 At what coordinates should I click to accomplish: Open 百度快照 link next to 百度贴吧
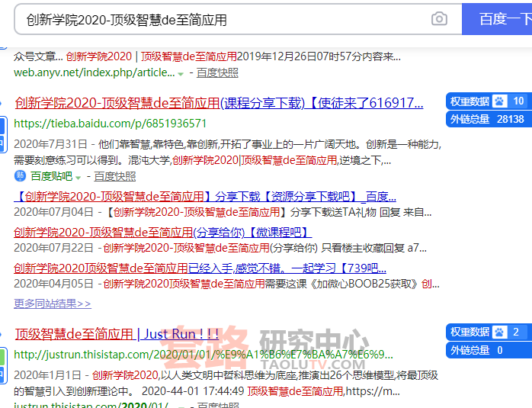114,176
